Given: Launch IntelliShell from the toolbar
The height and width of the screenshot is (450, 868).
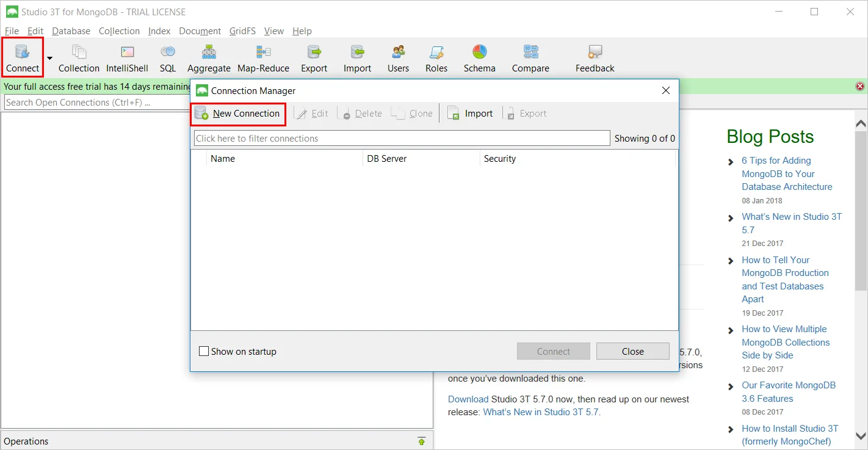Looking at the screenshot, I should click(127, 59).
